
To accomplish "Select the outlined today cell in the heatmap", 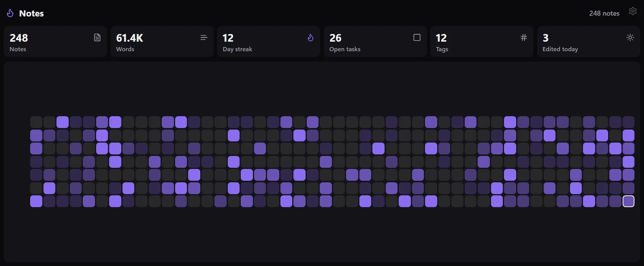I will (x=628, y=201).
